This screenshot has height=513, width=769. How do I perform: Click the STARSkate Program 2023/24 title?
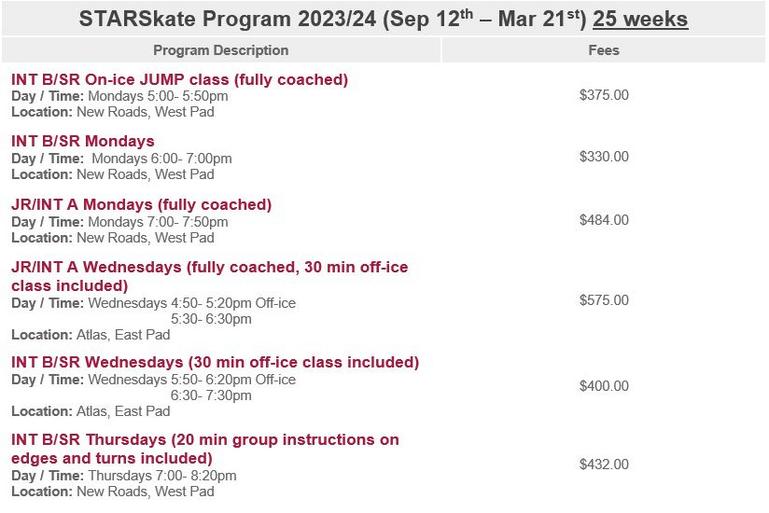383,19
